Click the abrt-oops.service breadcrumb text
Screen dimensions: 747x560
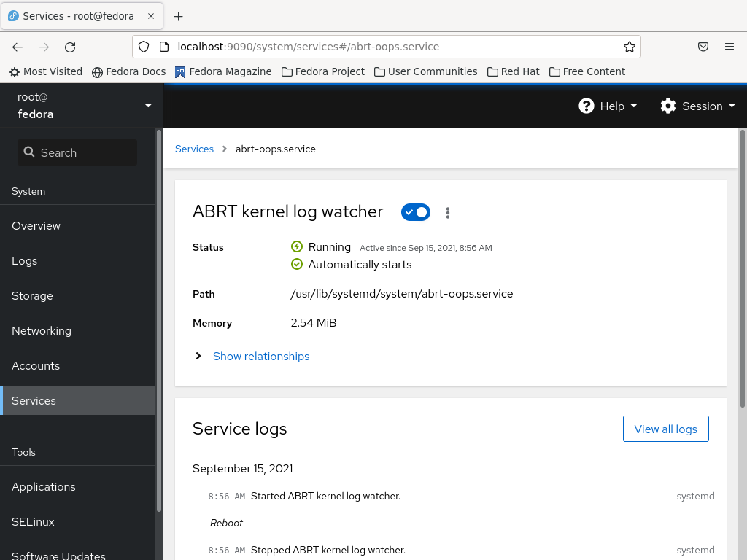275,149
